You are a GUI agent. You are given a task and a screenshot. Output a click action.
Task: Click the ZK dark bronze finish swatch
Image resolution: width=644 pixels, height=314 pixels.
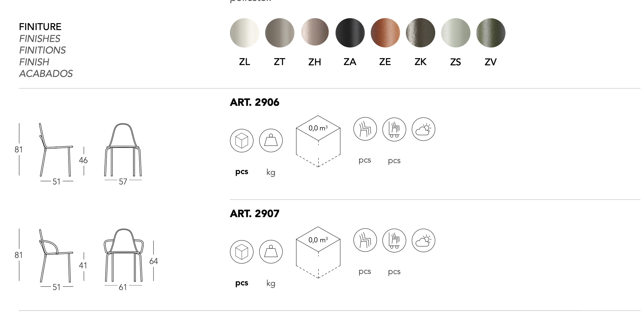pyautogui.click(x=420, y=33)
